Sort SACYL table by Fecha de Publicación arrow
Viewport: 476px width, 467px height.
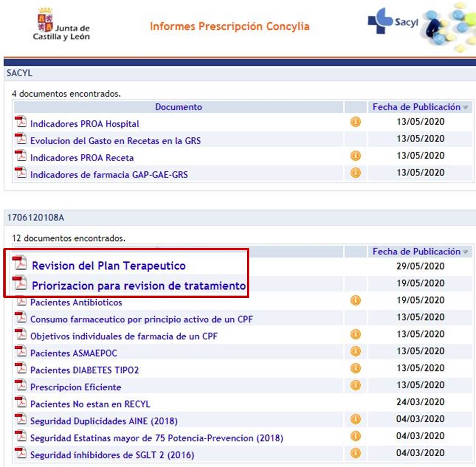pos(466,108)
